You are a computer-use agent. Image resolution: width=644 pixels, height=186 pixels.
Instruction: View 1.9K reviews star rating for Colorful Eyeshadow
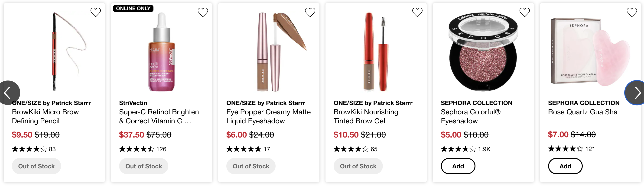pos(465,149)
